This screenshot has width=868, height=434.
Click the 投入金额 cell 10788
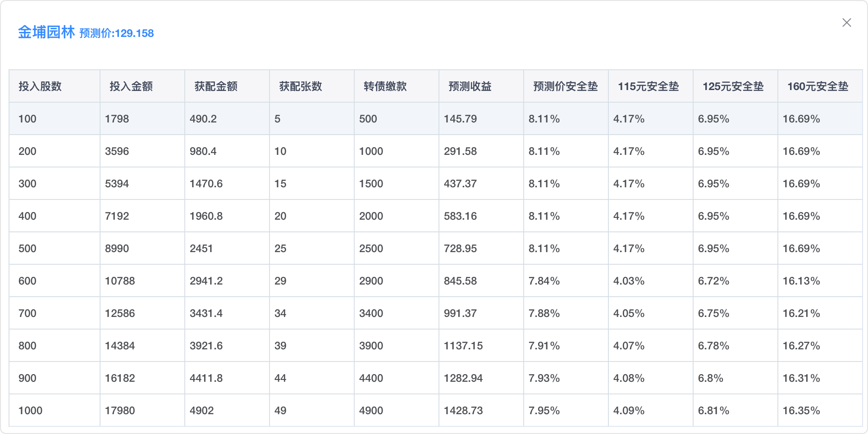click(120, 281)
